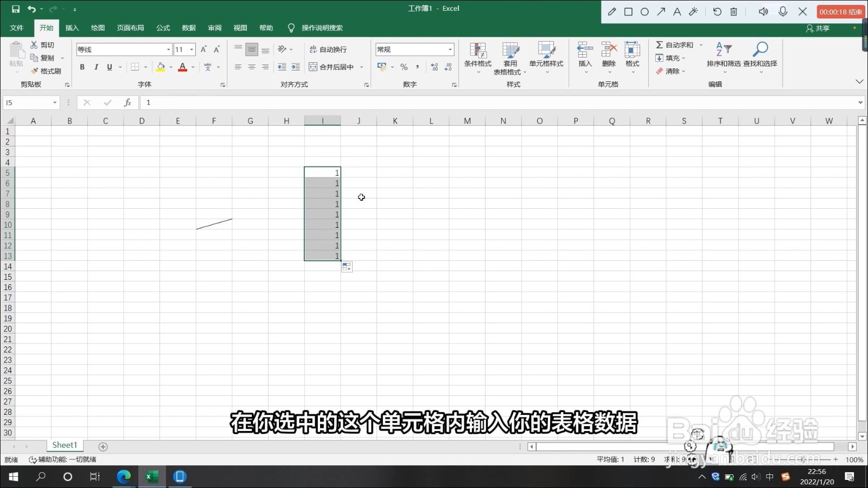Click the Name Box showing I5

click(30, 102)
